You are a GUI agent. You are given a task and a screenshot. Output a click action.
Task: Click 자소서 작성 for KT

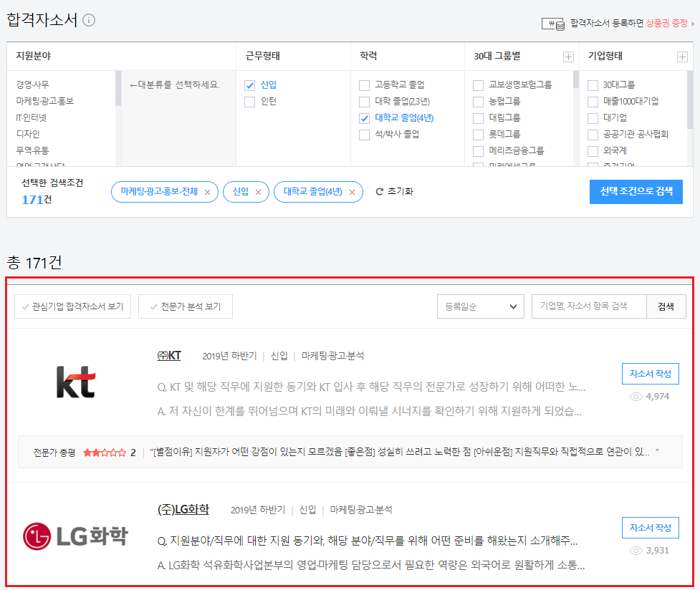point(651,374)
